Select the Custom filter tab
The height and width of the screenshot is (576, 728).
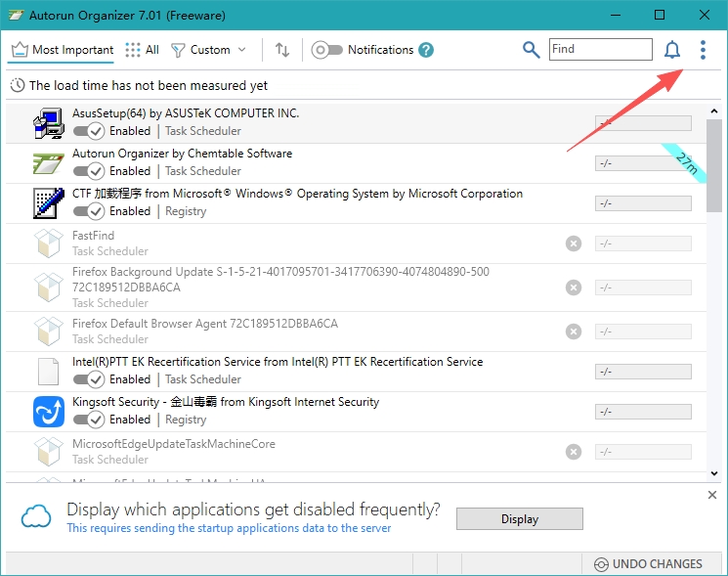click(200, 50)
